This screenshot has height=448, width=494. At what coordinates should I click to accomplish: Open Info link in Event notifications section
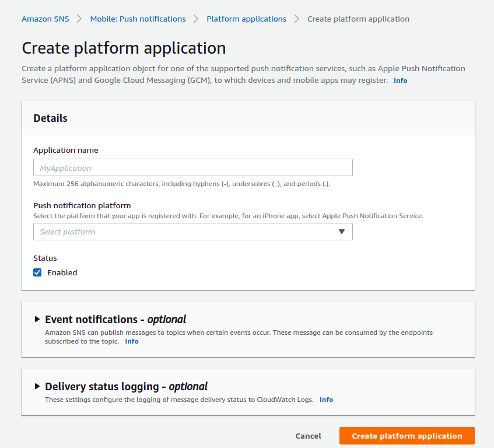coord(132,341)
